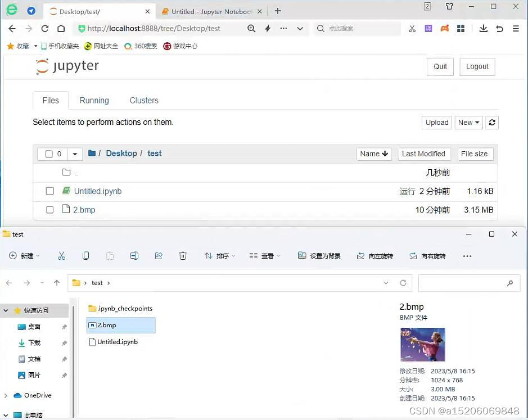
Task: Open the 查看 view dropdown
Action: pos(265,256)
